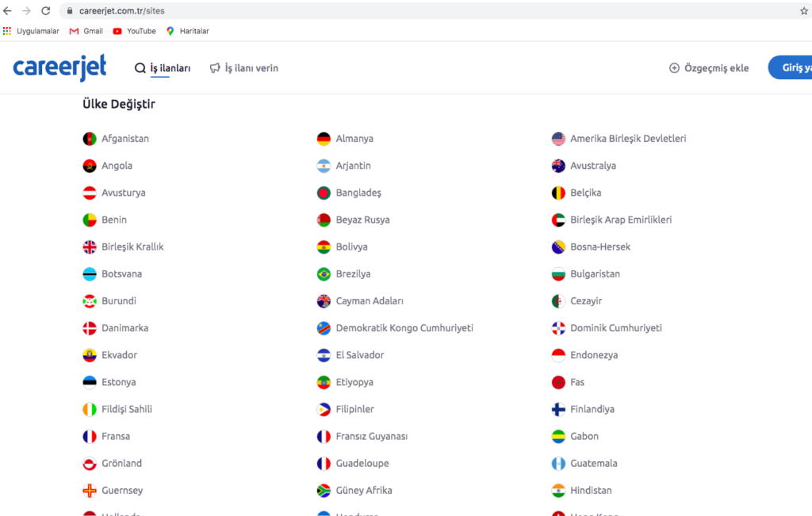812x516 pixels.
Task: Open the İş ilanları search tab
Action: tap(163, 68)
